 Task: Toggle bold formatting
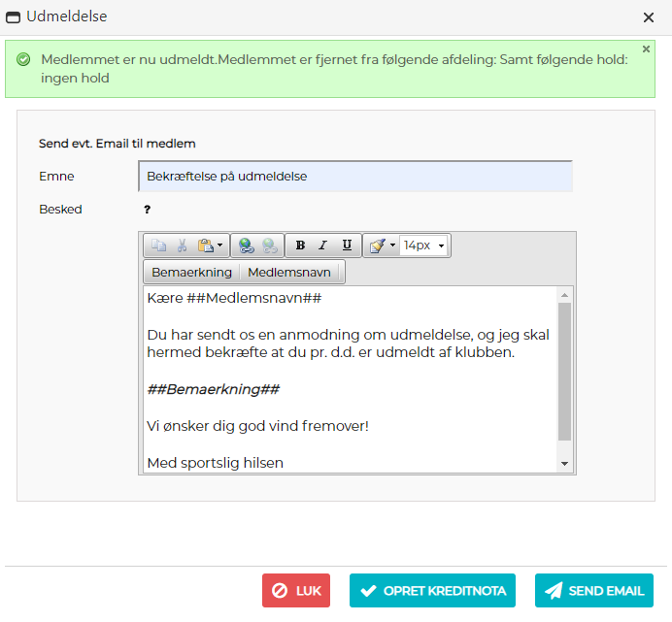tap(300, 246)
